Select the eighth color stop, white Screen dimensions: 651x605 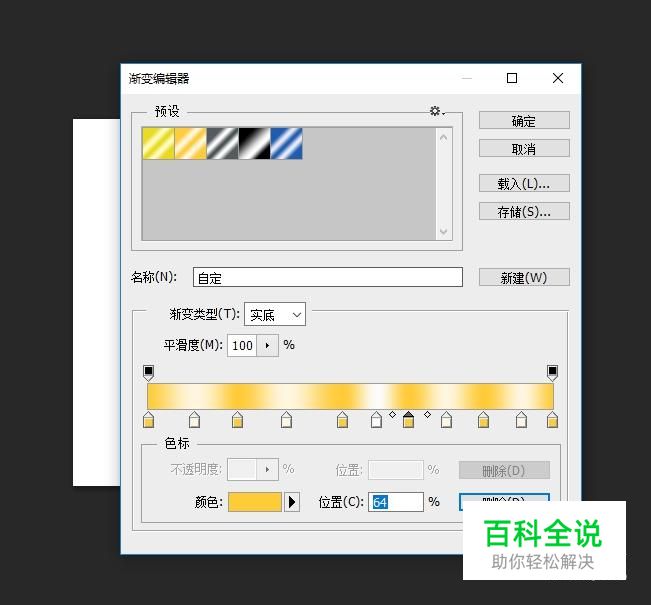(446, 420)
